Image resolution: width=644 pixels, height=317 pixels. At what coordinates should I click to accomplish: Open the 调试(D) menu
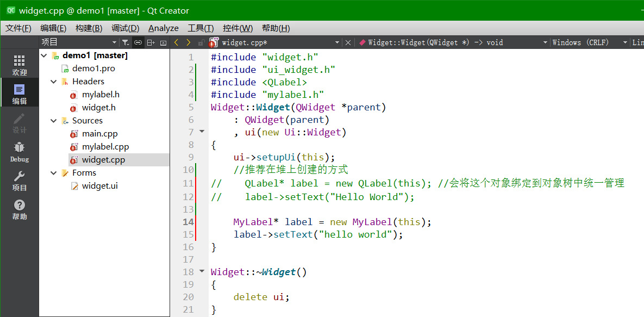126,28
